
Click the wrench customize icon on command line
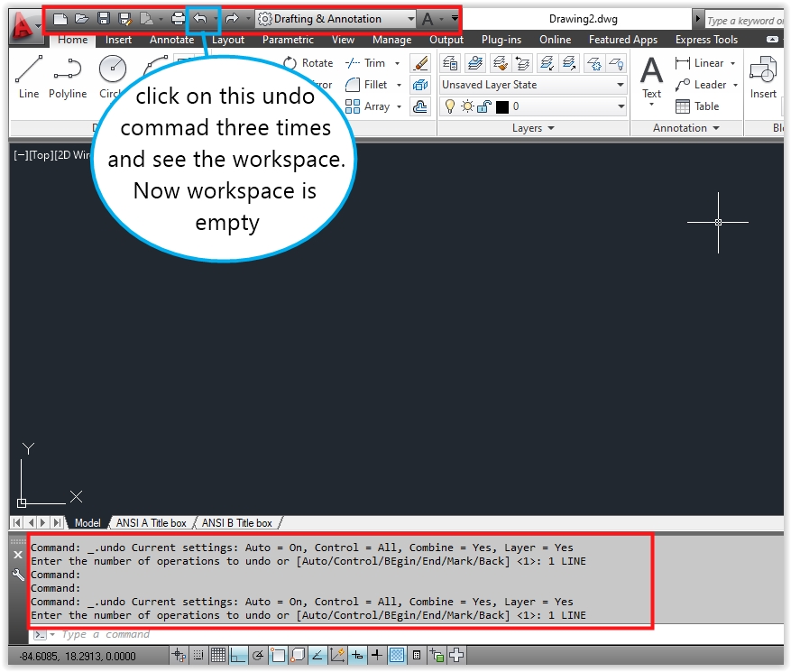click(x=18, y=575)
